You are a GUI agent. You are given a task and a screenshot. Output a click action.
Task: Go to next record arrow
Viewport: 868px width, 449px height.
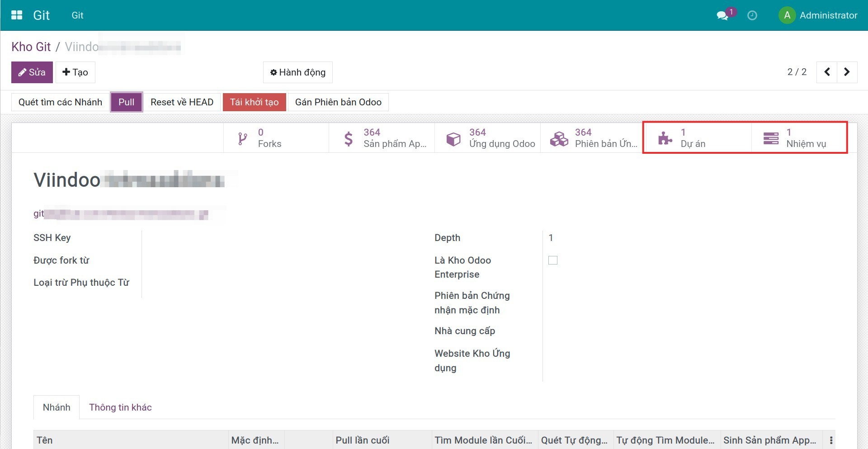click(847, 72)
